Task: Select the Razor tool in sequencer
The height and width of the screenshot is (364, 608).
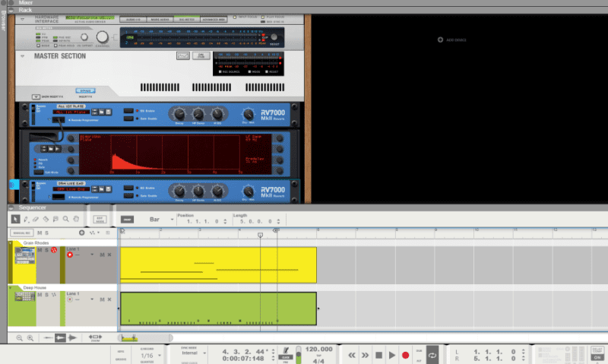Action: pyautogui.click(x=46, y=219)
